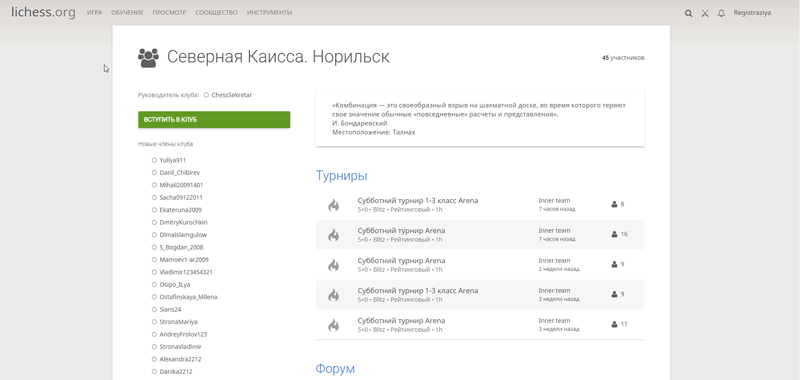Open the notifications bell icon
Viewport: 800px width, 380px height.
click(x=721, y=13)
